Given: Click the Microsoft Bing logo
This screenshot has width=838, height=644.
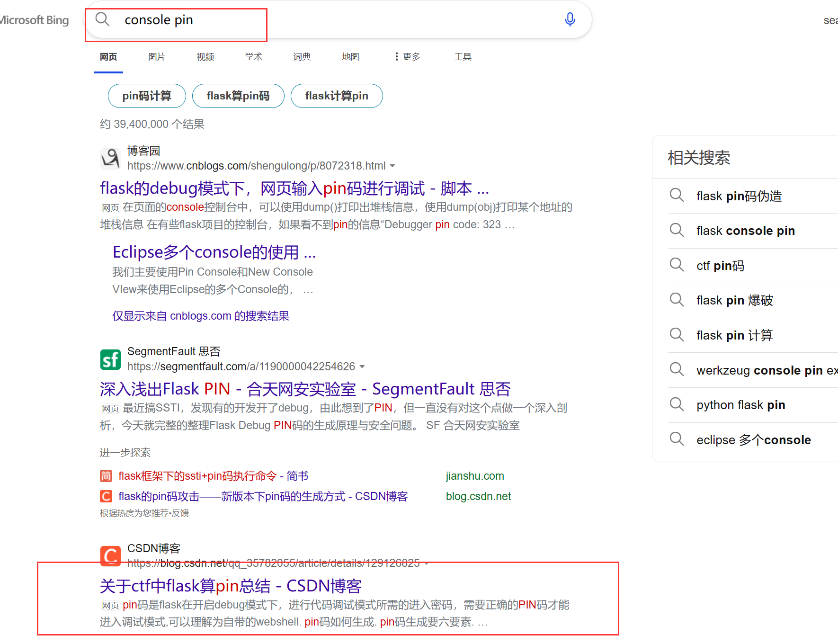Looking at the screenshot, I should tap(34, 20).
